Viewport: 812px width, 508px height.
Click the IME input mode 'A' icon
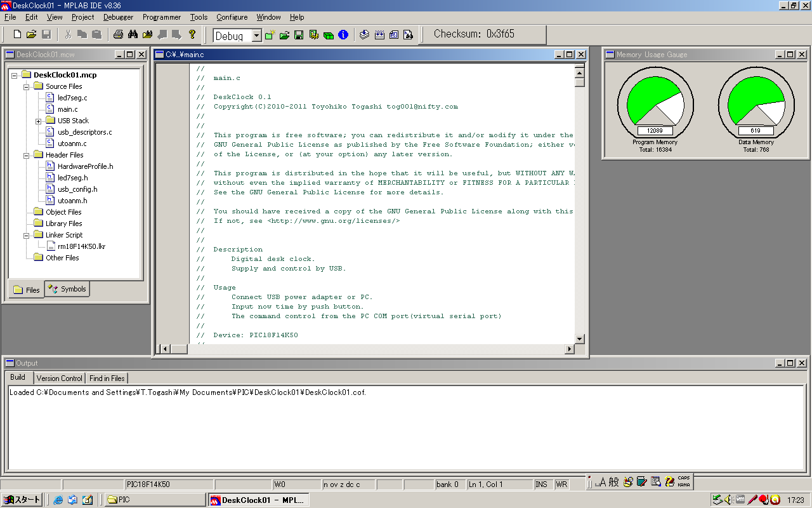point(601,482)
